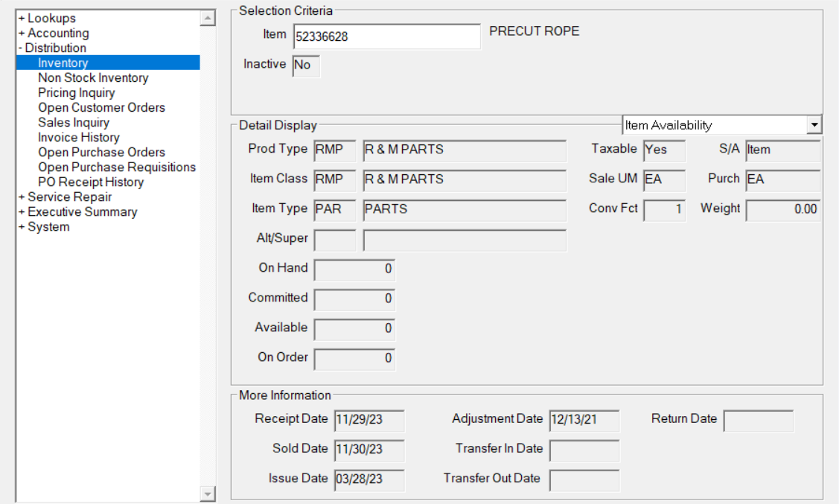Click the Weight field 0.00
This screenshot has width=839, height=504.
(x=783, y=210)
